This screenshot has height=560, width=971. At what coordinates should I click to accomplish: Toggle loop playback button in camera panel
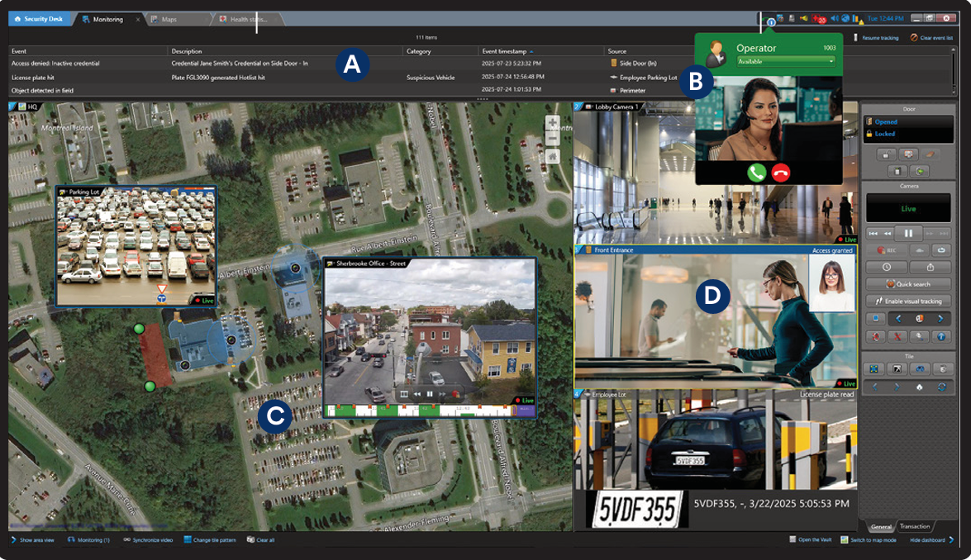point(940,250)
